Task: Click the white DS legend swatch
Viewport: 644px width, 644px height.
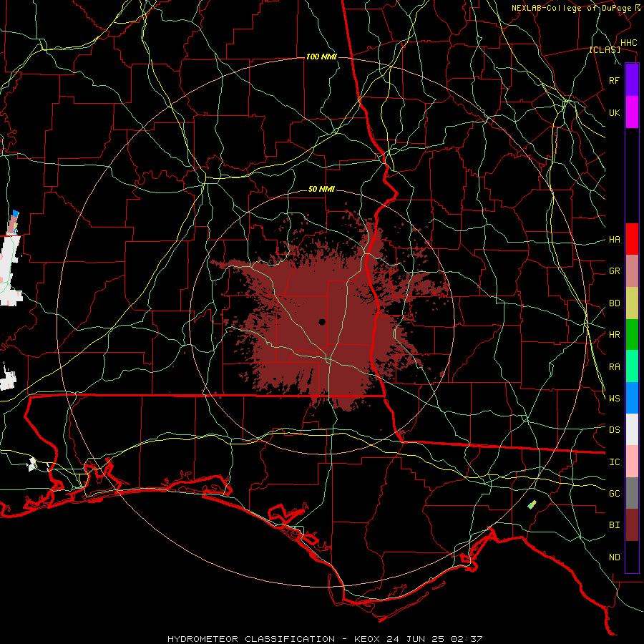Action: coord(632,429)
